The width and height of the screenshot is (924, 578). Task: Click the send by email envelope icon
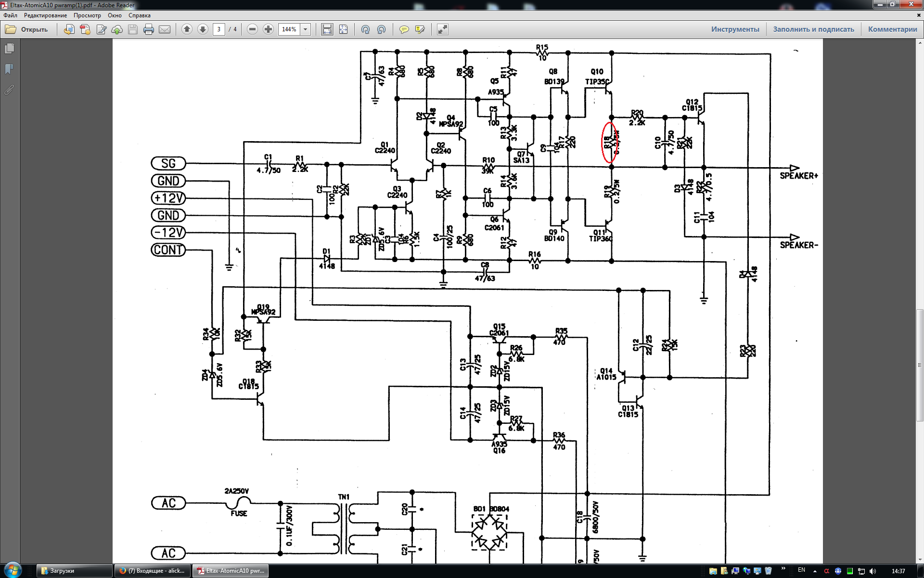click(165, 29)
